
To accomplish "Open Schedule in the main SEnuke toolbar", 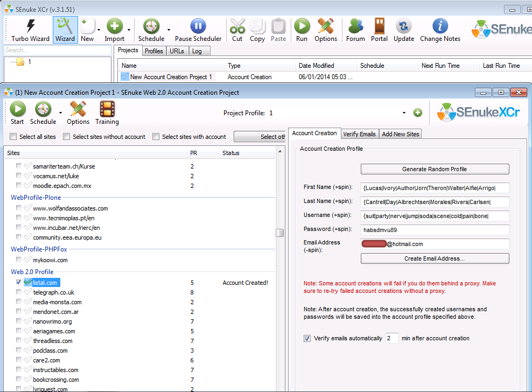I will click(151, 30).
